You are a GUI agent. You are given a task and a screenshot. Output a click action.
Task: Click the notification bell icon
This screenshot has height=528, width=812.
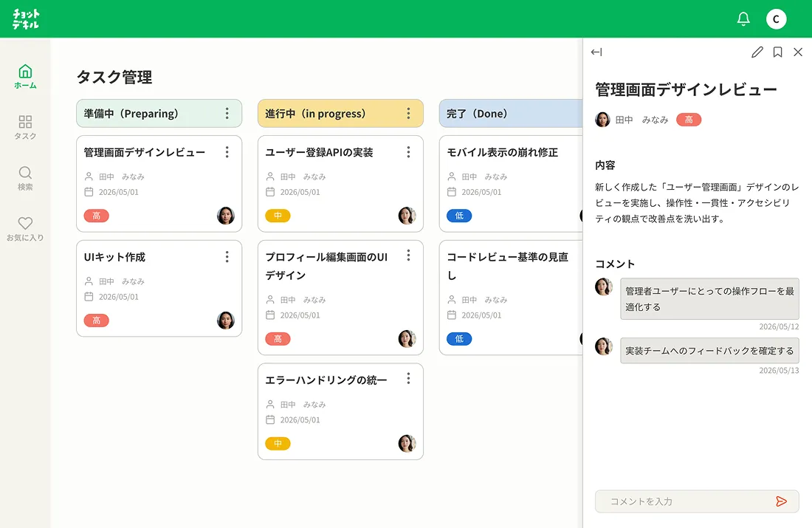(x=743, y=19)
